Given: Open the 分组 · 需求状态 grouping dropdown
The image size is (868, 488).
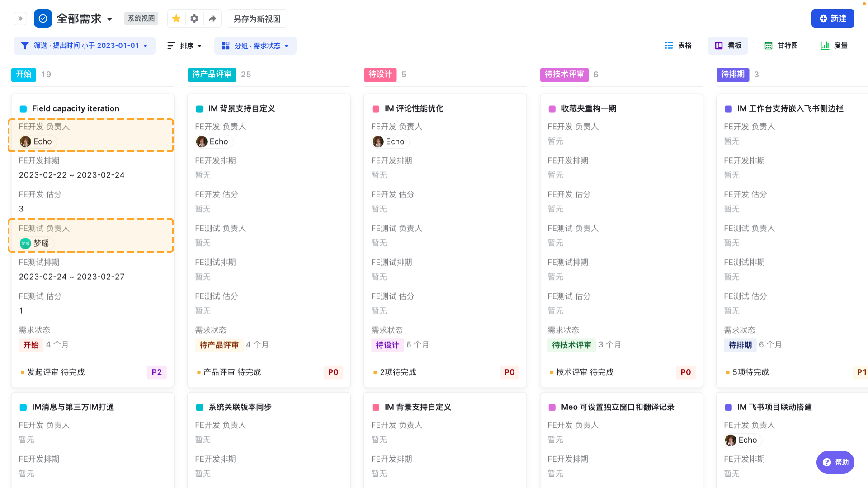Looking at the screenshot, I should coord(286,46).
